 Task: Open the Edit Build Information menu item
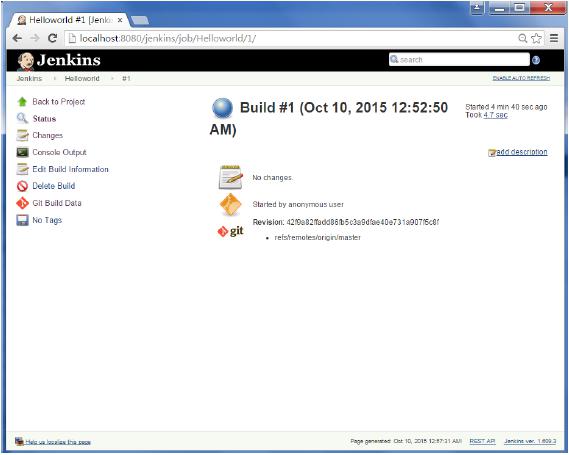pyautogui.click(x=70, y=169)
